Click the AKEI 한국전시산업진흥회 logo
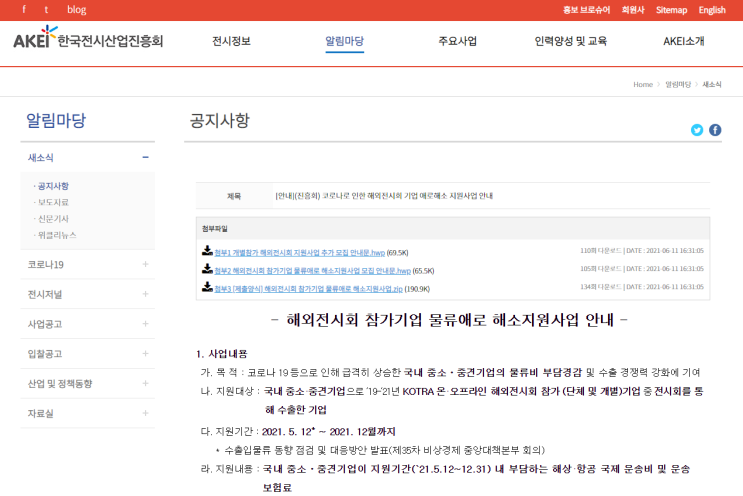 coord(88,38)
